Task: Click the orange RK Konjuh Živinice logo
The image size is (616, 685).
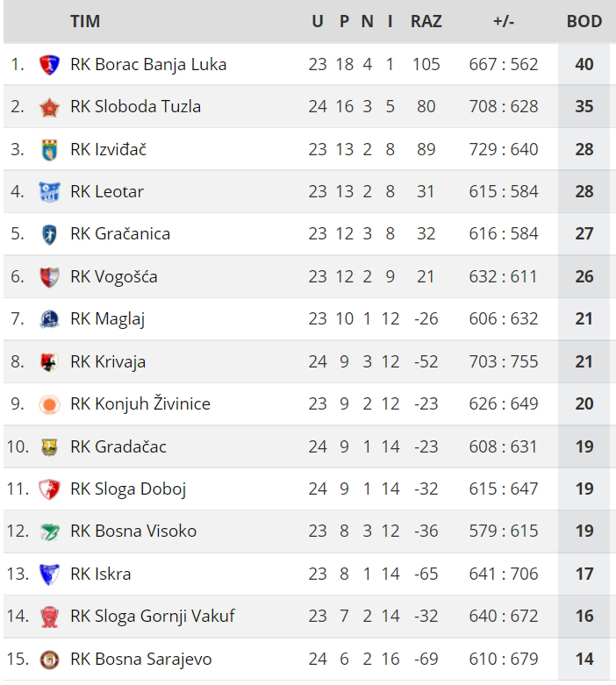Action: [49, 404]
